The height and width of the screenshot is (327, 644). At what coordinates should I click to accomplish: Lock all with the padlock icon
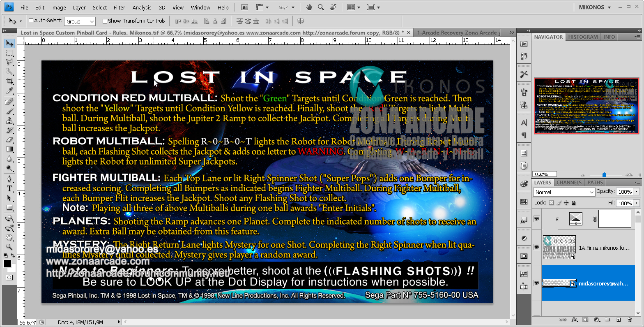point(574,203)
